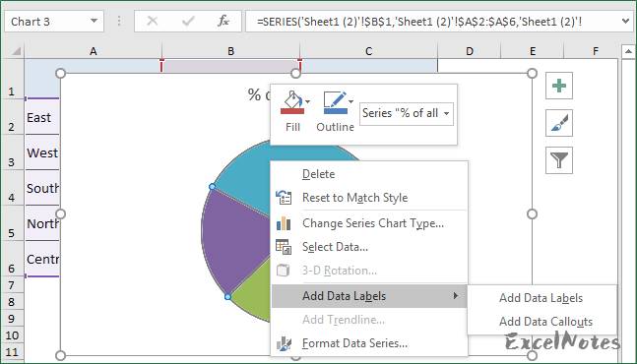637x364 pixels.
Task: Click the Format Data Series icon
Action: pos(284,343)
